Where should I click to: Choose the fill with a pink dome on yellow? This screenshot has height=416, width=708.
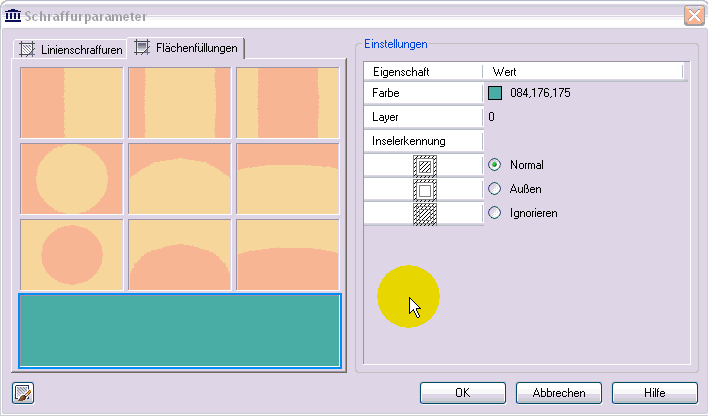pos(180,255)
